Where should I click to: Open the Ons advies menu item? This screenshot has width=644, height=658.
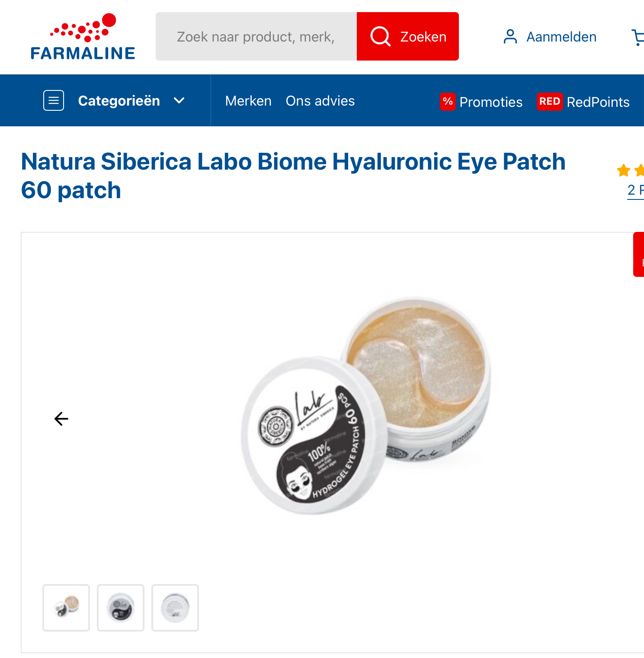point(320,101)
